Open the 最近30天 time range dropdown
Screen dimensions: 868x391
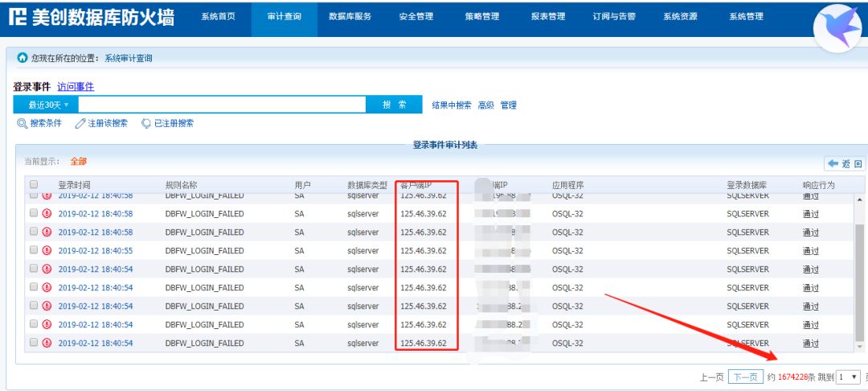pyautogui.click(x=46, y=105)
